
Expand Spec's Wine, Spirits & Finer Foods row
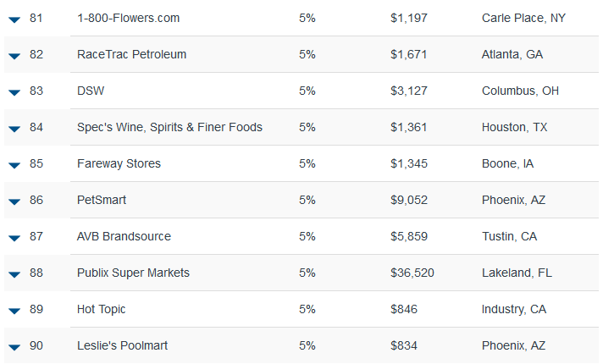14,130
